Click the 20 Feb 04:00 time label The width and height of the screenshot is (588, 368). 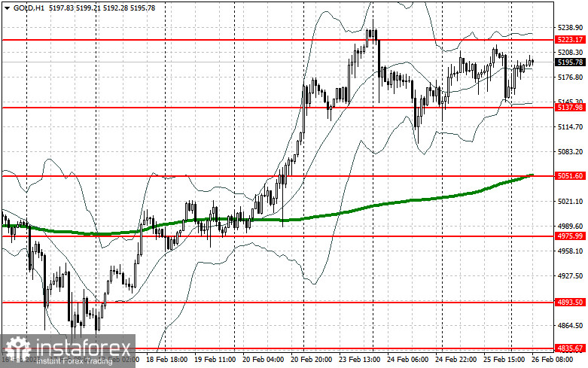click(264, 360)
